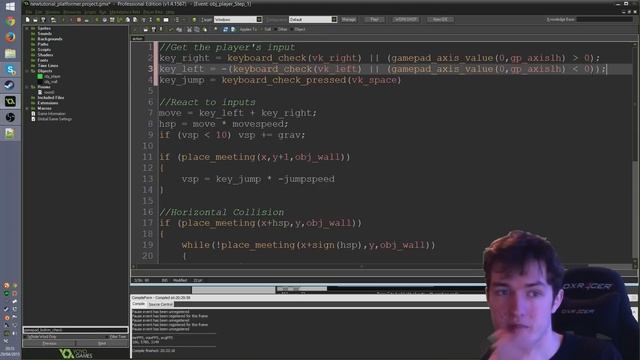The height and width of the screenshot is (360, 640).
Task: Collapse the Objects folder in resource tree
Action: tap(27, 71)
